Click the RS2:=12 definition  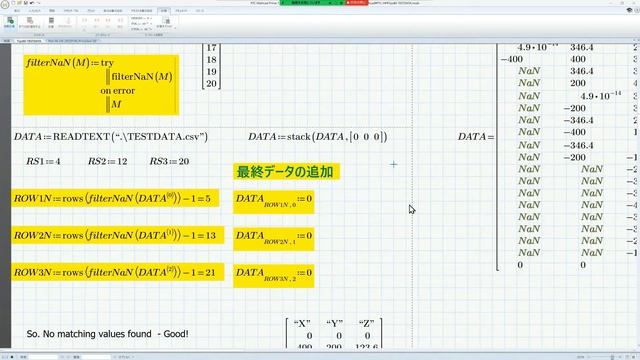coord(108,161)
